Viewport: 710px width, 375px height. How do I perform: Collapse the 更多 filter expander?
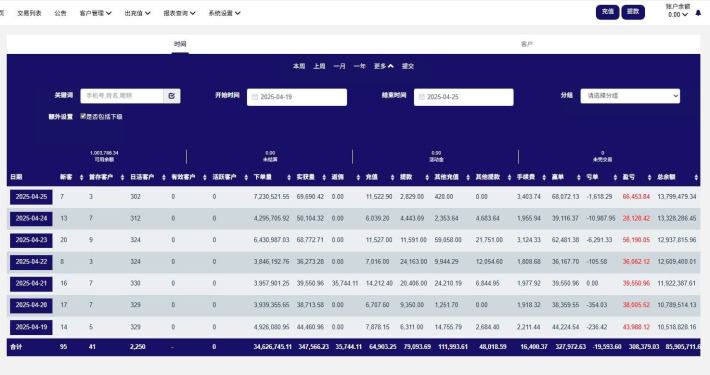[384, 66]
